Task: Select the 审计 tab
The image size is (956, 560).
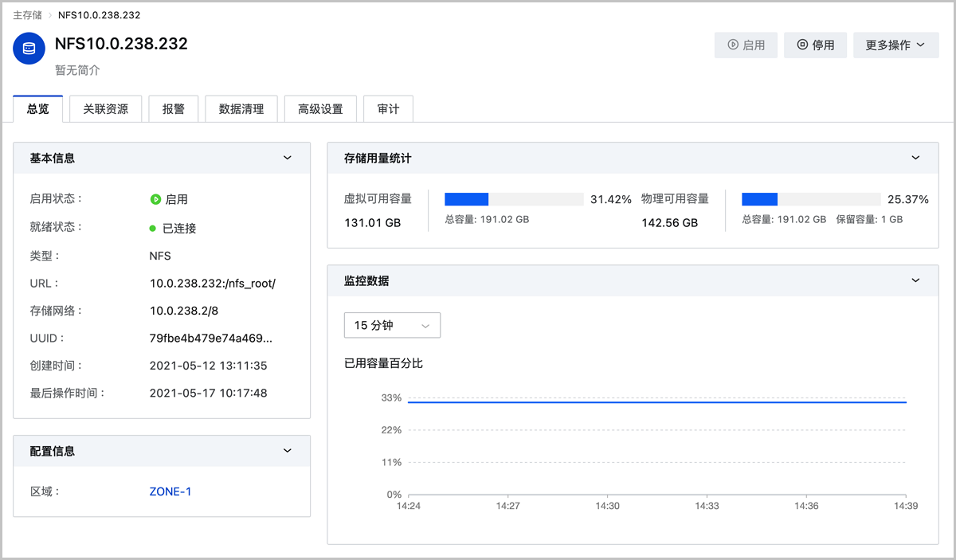Action: [x=388, y=109]
